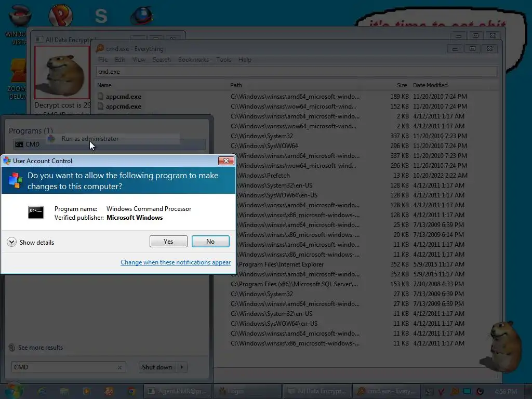The height and width of the screenshot is (399, 532).
Task: Clear the Start menu search box
Action: tap(119, 367)
